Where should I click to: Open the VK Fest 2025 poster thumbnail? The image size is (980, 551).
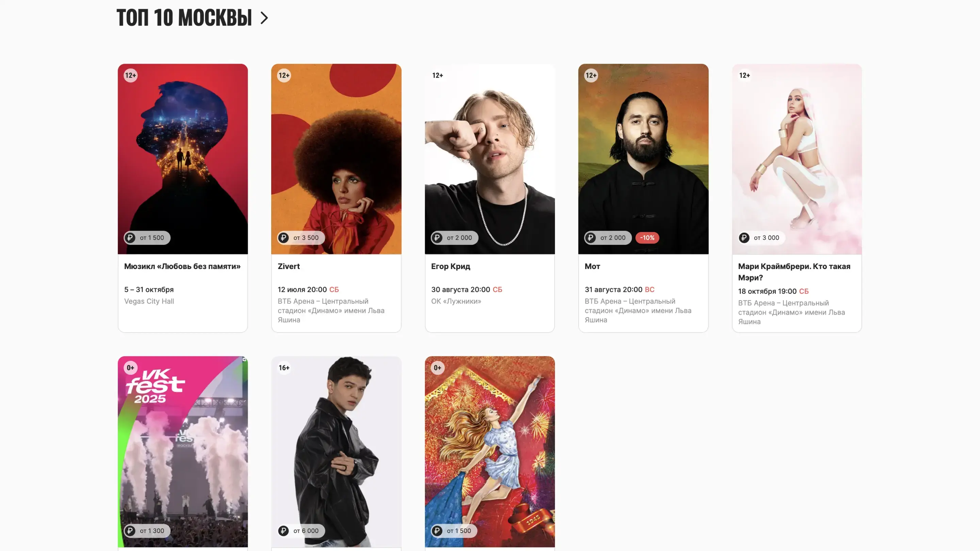click(x=183, y=451)
